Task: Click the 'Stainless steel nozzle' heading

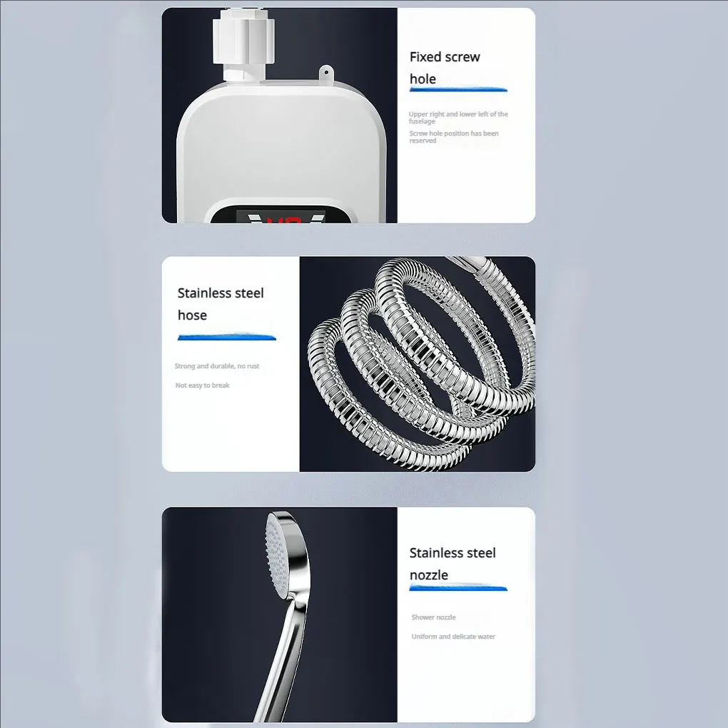Action: point(453,564)
